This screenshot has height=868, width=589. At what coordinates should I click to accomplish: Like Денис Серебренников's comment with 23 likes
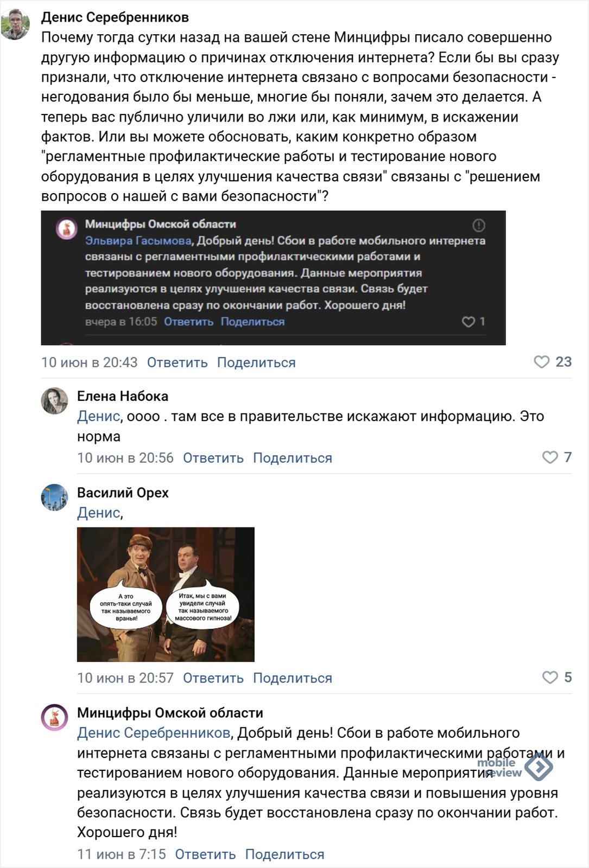tap(541, 362)
